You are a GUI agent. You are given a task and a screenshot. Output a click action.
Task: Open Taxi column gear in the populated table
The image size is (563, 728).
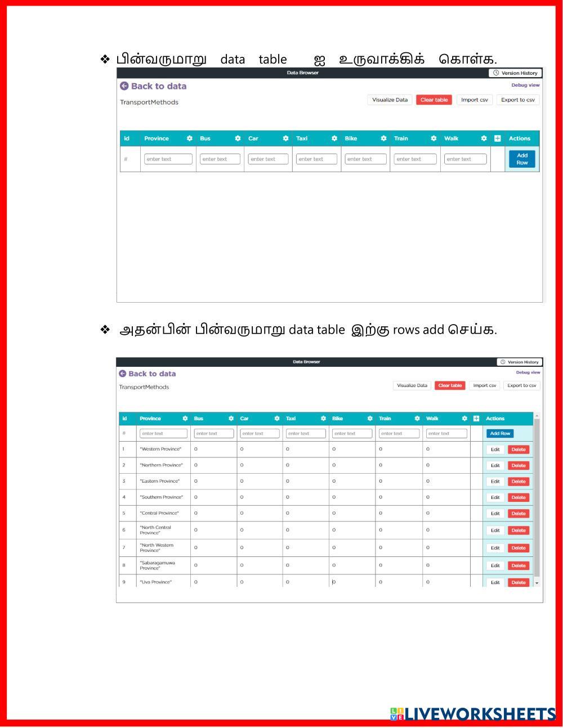click(x=323, y=419)
